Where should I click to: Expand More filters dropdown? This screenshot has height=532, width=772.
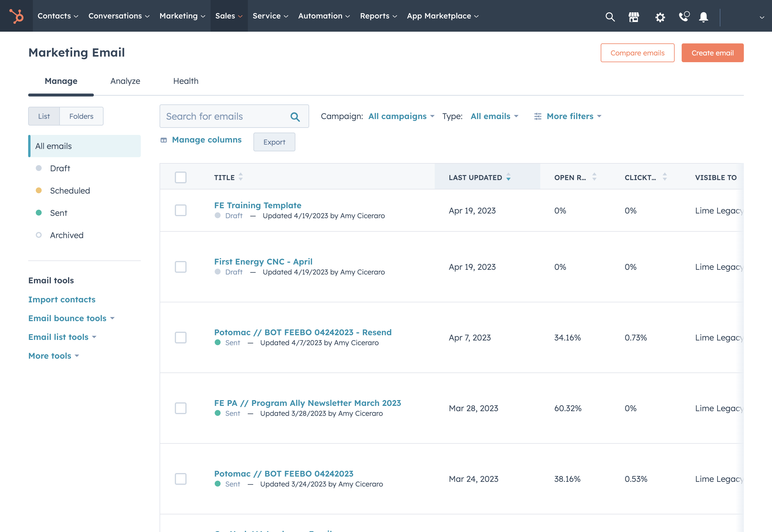tap(574, 116)
